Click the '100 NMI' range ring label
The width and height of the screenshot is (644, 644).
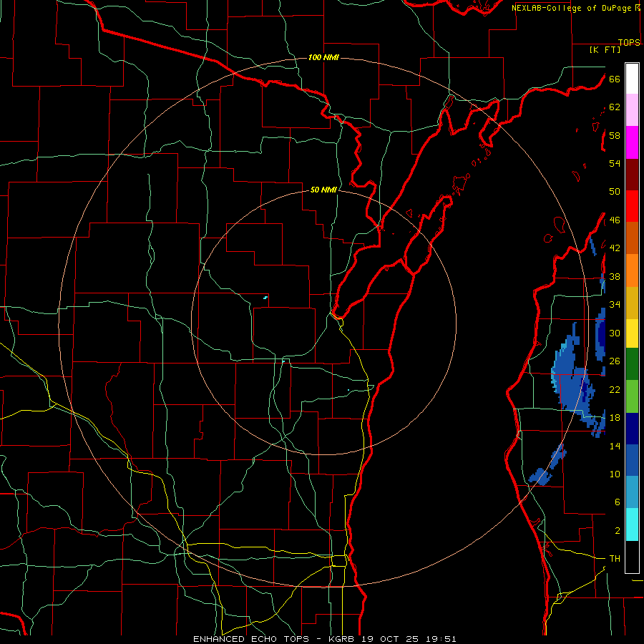[x=323, y=57]
